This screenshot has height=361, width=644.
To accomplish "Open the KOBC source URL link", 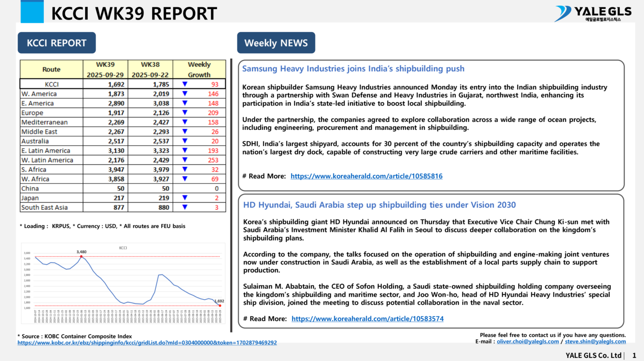I will tap(147, 343).
